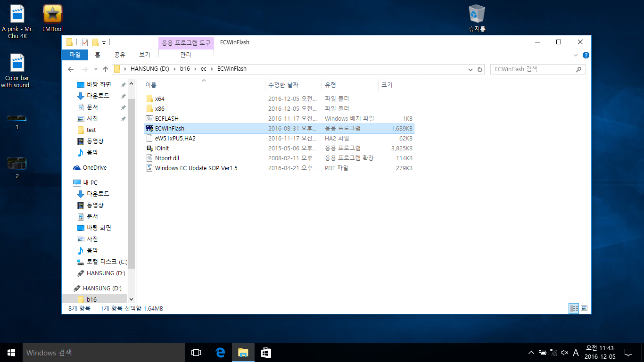Sort files by 이름 column header
The width and height of the screenshot is (644, 362).
[x=204, y=85]
